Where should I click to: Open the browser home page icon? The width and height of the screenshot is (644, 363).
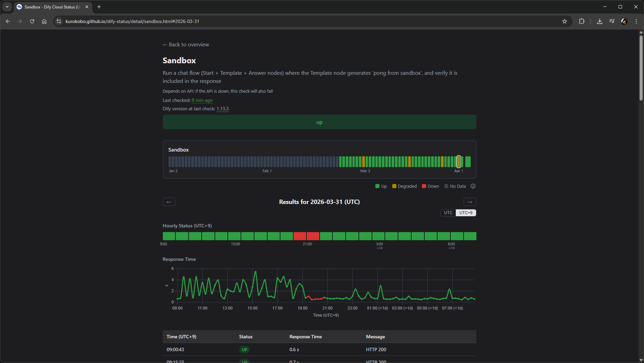coord(44,21)
